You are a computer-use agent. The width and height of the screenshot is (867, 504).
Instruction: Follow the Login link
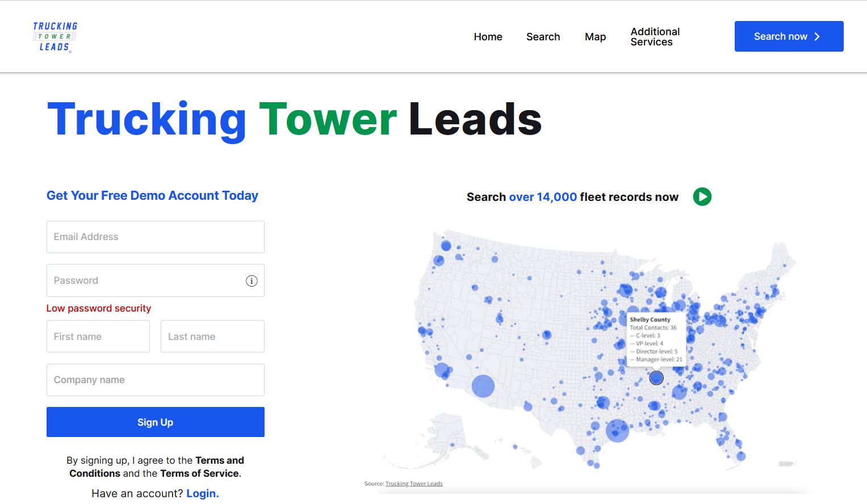(202, 494)
